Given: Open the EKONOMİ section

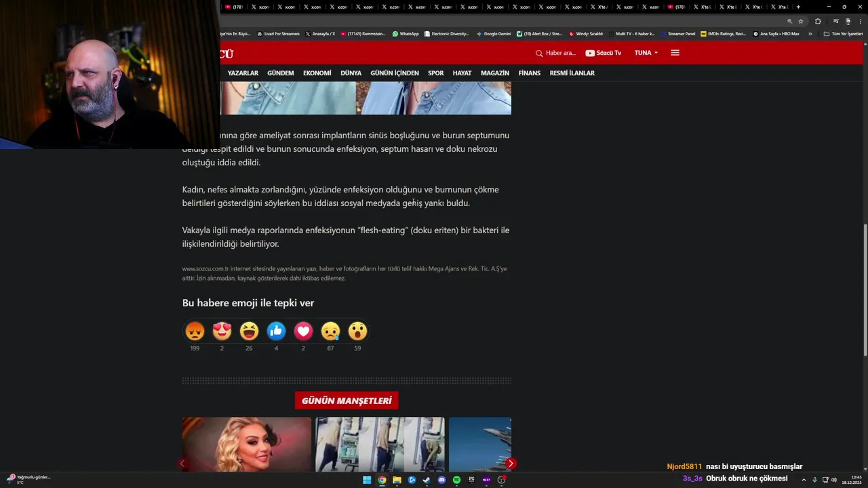Looking at the screenshot, I should click(317, 73).
